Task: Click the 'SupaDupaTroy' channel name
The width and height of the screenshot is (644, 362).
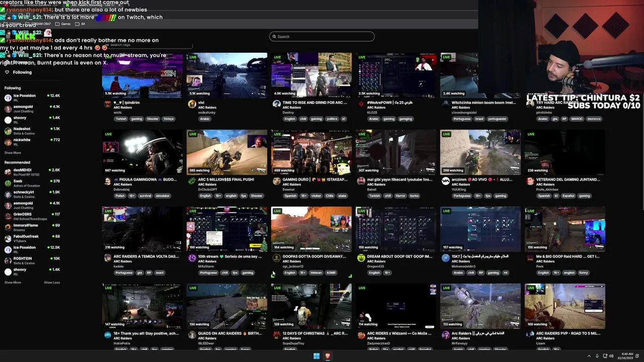Action: [x=294, y=343]
